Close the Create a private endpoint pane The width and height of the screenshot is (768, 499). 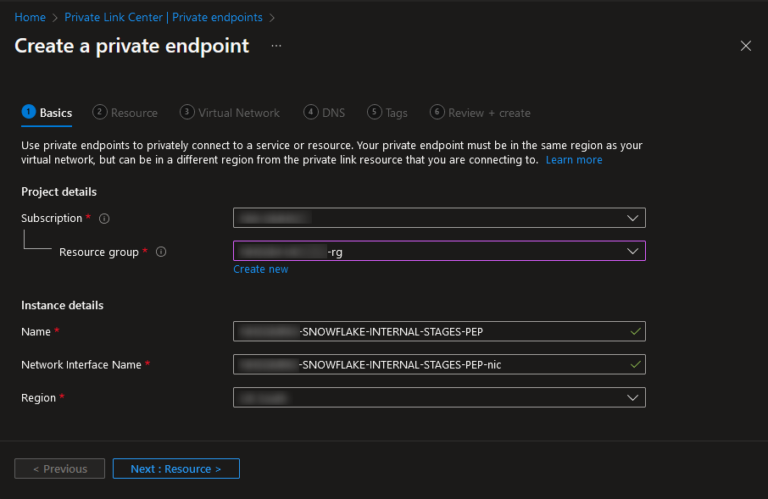[745, 46]
